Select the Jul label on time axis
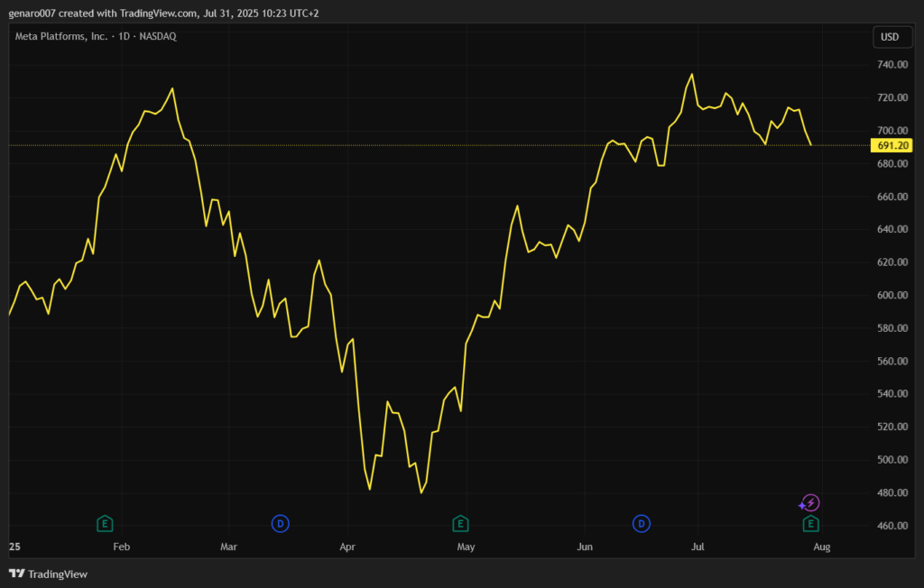Screen dimensions: 924x588 coord(698,547)
